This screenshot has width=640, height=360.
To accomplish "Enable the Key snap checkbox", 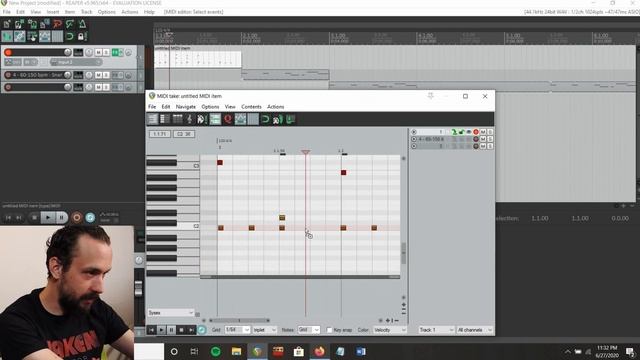I will point(329,330).
